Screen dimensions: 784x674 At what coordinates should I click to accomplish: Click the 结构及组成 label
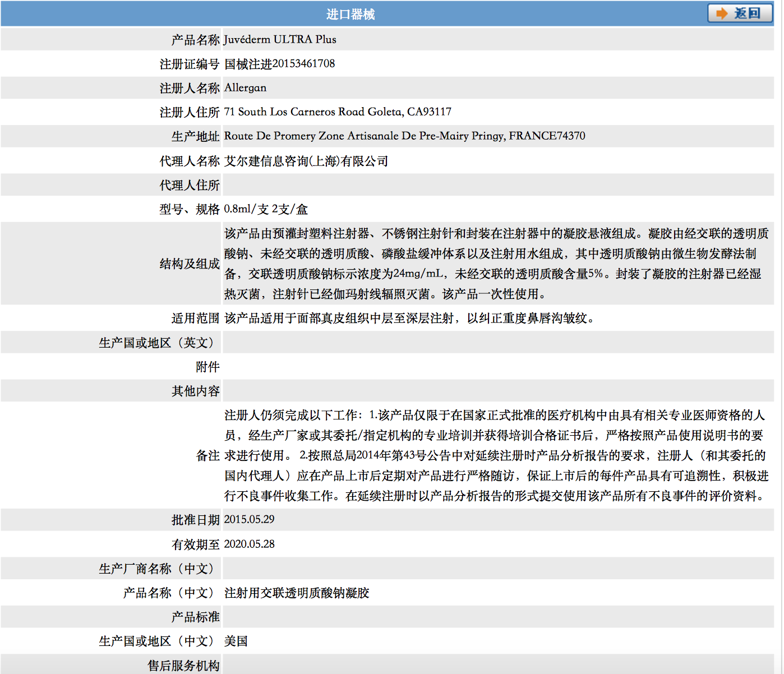click(x=190, y=264)
